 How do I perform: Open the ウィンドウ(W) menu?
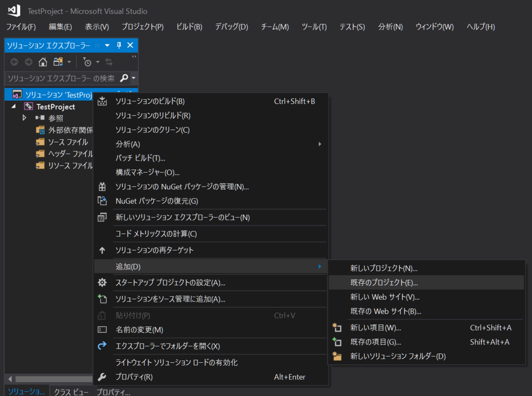[x=435, y=27]
